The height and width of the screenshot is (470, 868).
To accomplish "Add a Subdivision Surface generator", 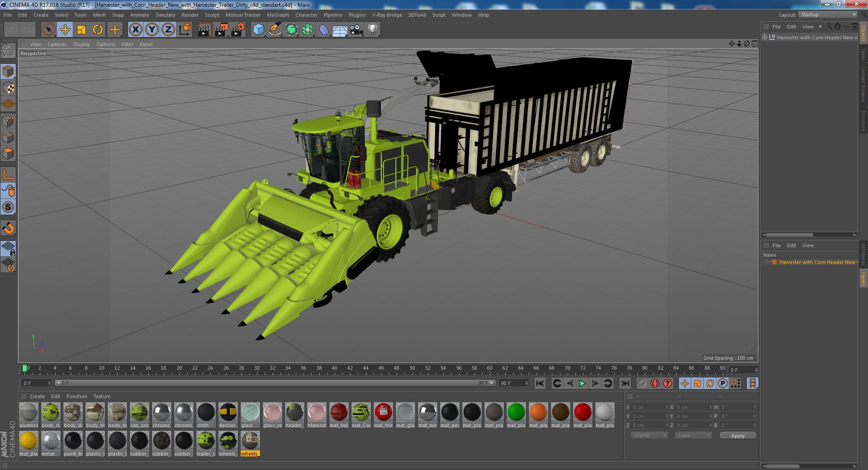I will (x=291, y=30).
